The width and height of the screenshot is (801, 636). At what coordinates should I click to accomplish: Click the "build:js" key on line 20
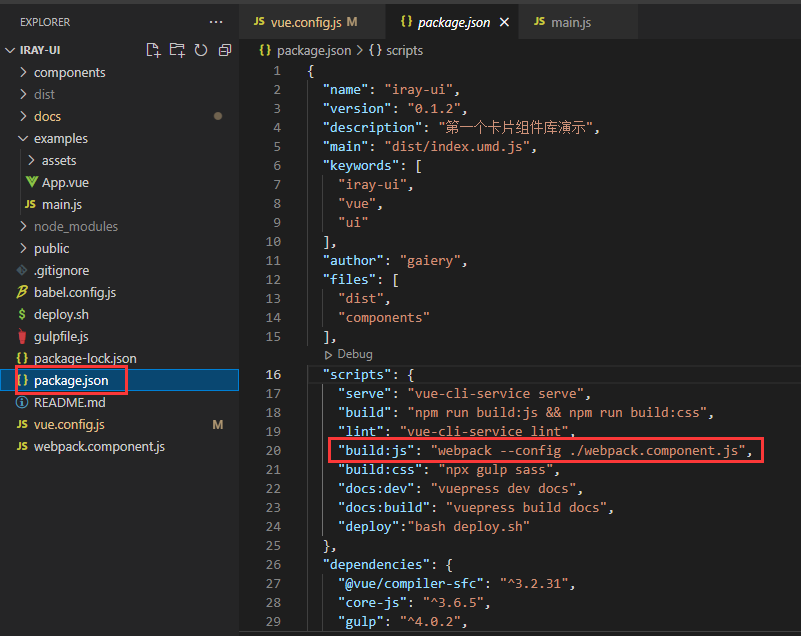pos(376,451)
